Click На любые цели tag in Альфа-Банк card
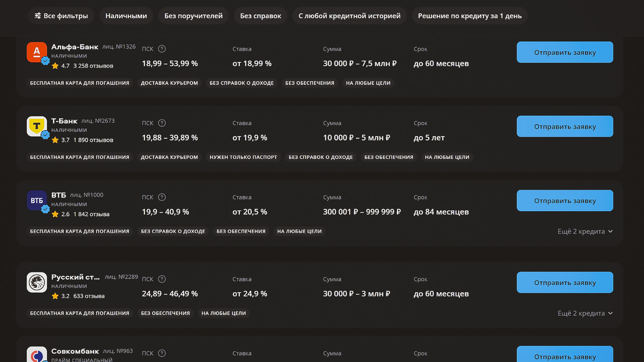 368,83
